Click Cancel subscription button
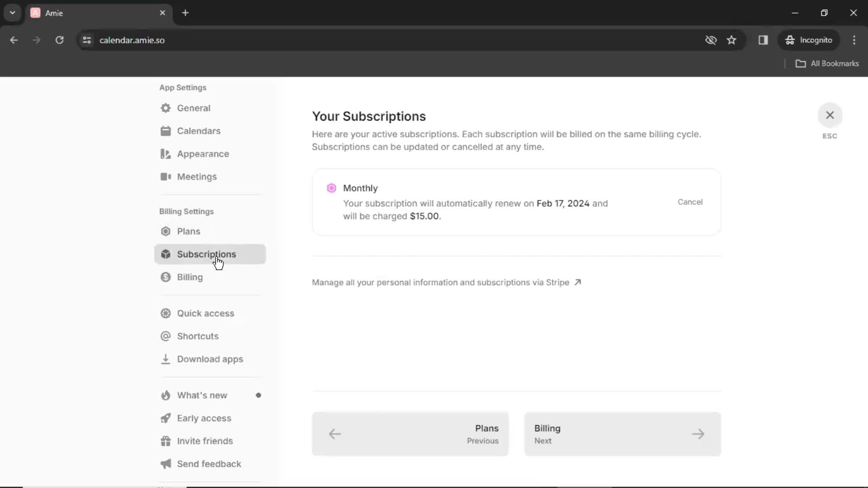Viewport: 868px width, 488px height. (x=690, y=202)
